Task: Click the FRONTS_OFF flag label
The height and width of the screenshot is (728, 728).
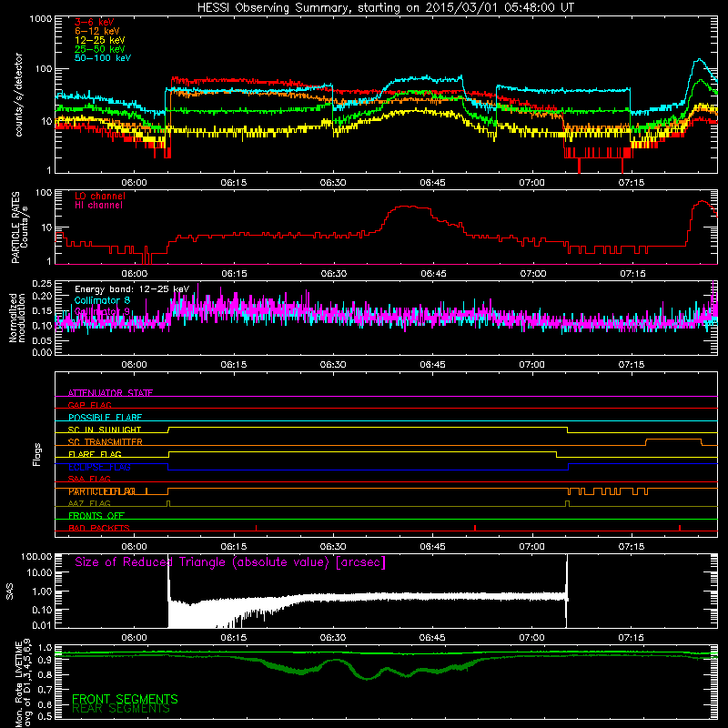Action: (x=96, y=516)
